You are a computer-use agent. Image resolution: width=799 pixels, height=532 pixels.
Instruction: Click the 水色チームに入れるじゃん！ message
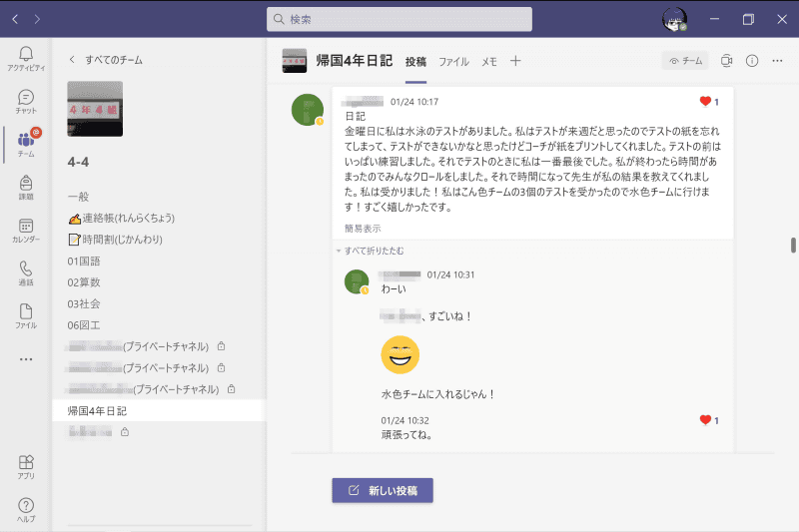click(438, 394)
